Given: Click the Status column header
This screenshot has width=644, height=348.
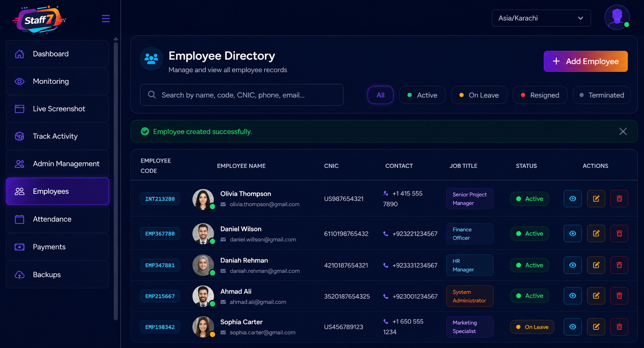Looking at the screenshot, I should tap(526, 166).
